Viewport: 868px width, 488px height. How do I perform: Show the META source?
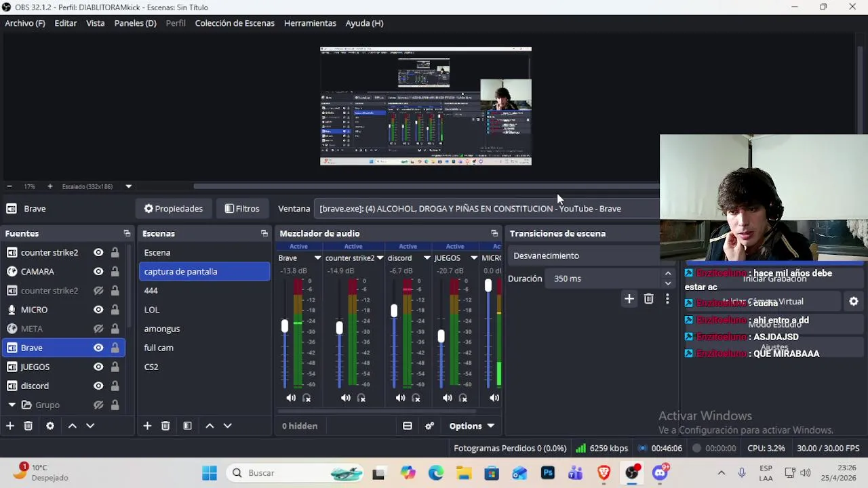[98, 329]
